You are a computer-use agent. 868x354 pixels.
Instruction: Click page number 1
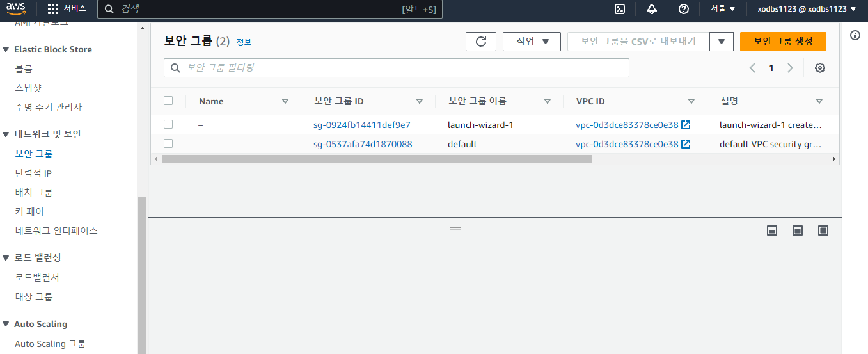point(771,68)
